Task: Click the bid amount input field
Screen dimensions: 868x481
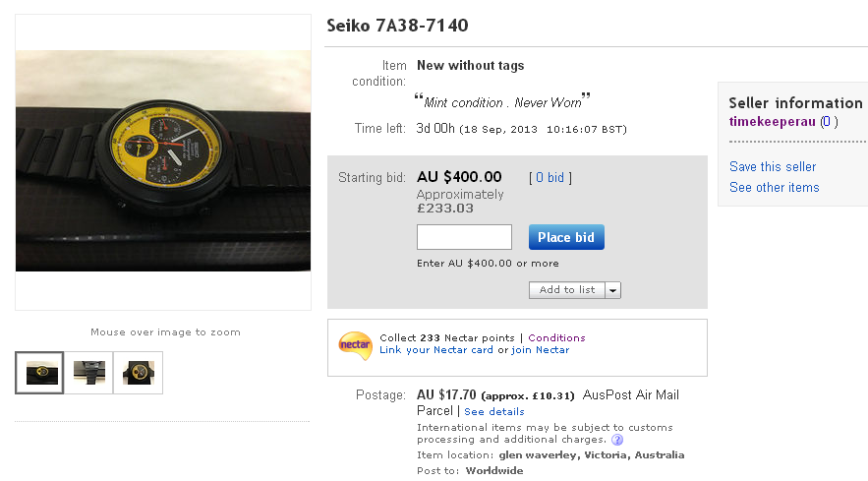Action: coord(464,237)
